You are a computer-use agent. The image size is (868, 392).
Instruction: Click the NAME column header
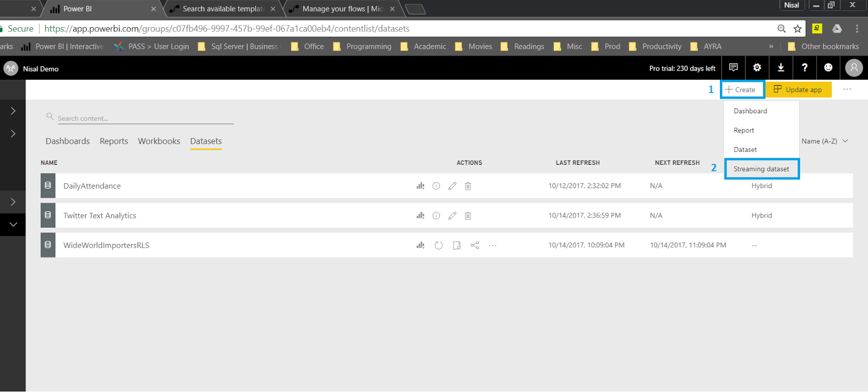(49, 163)
